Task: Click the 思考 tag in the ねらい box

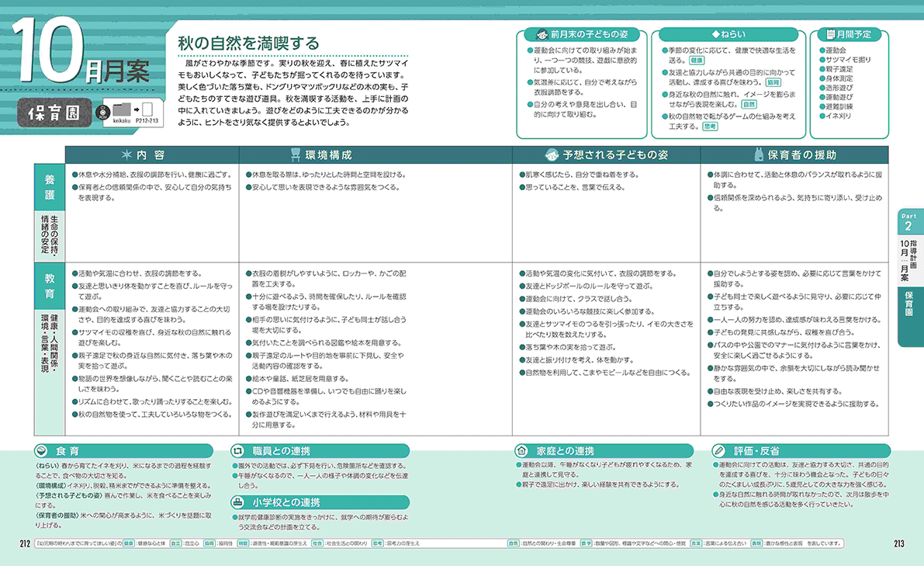Action: coord(710,127)
